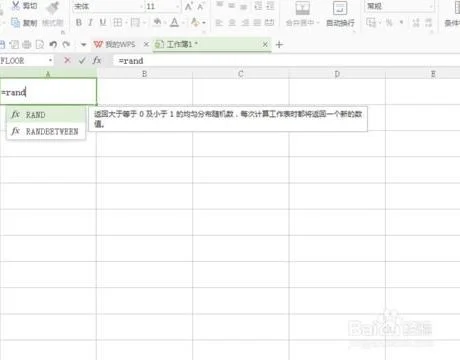This screenshot has width=460, height=360.
Task: Click the increase indent icon
Action: click(270, 6)
